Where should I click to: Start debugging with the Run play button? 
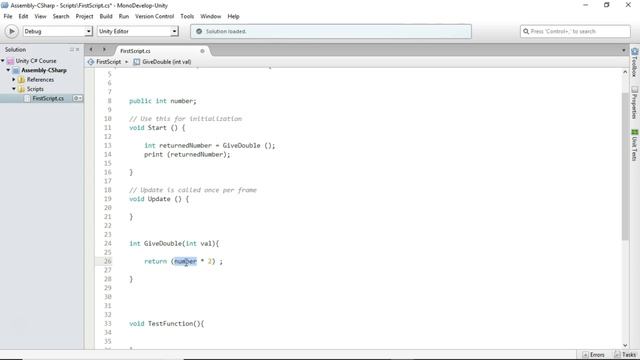click(x=11, y=31)
